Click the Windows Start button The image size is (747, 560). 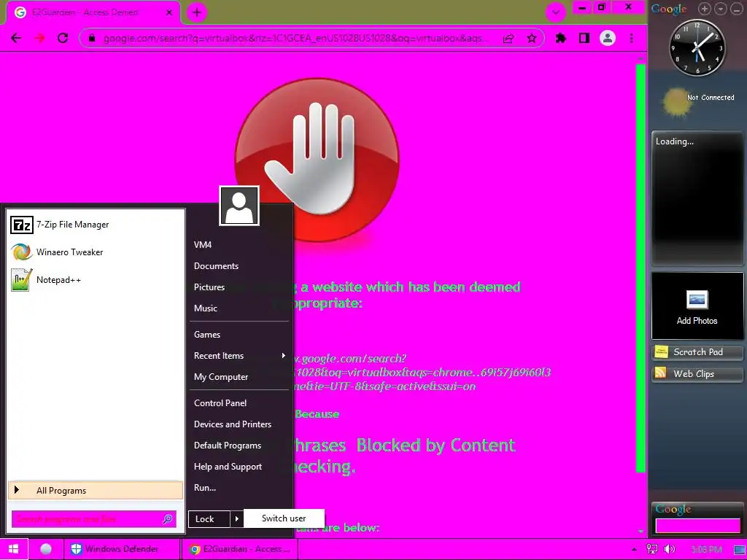[x=13, y=549]
